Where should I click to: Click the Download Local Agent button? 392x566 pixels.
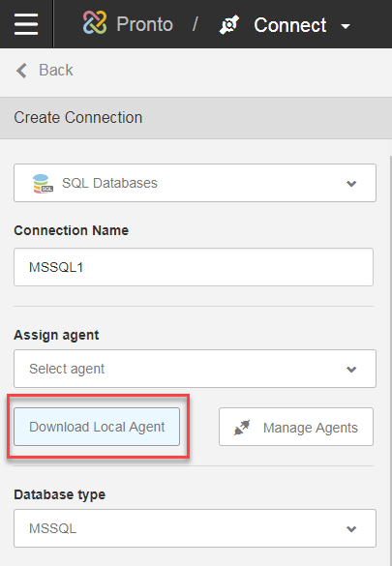point(97,427)
